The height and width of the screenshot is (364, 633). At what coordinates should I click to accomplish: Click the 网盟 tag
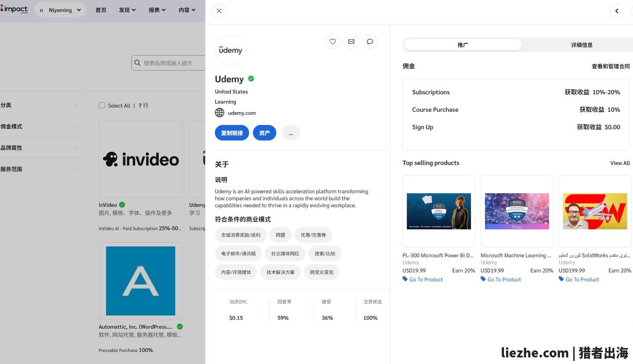click(x=281, y=235)
